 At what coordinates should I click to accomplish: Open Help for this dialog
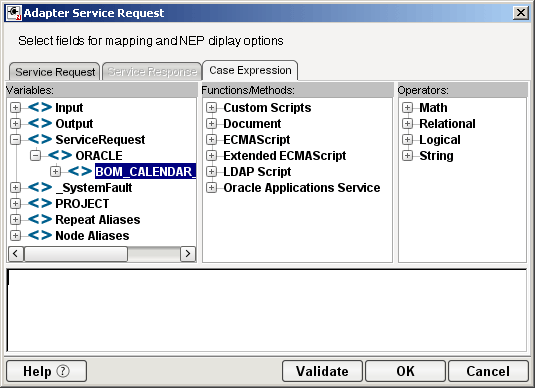(46, 371)
